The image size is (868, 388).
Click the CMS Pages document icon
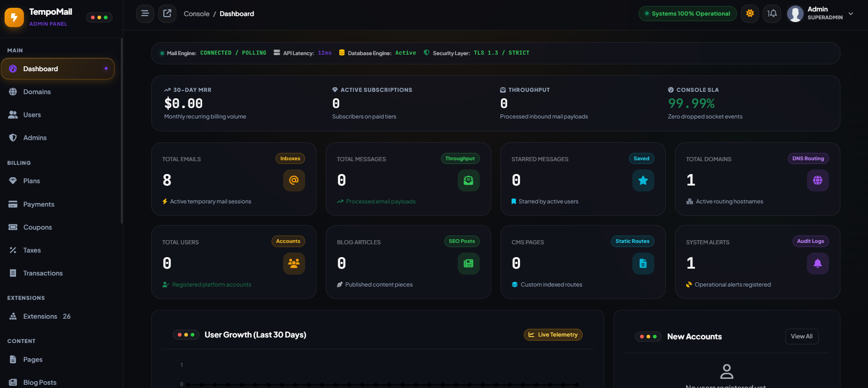pyautogui.click(x=643, y=264)
